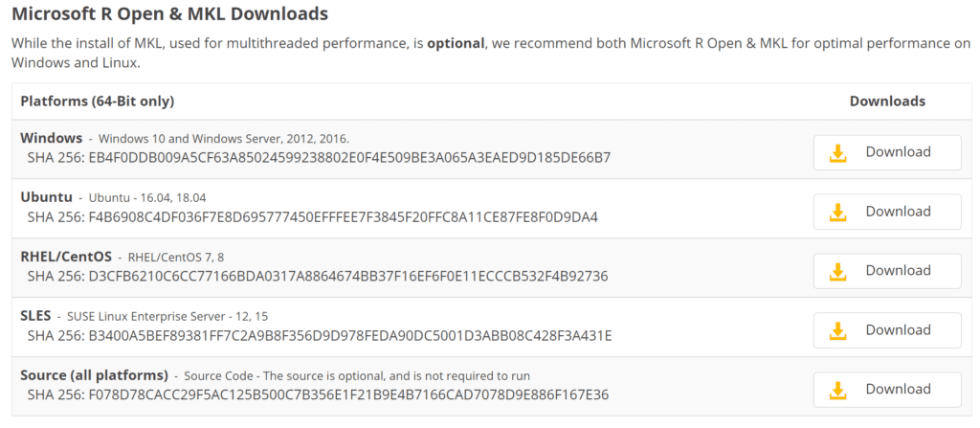Viewport: 980px width, 428px height.
Task: Download the SUSE Linux Enterprise Server package
Action: click(887, 330)
